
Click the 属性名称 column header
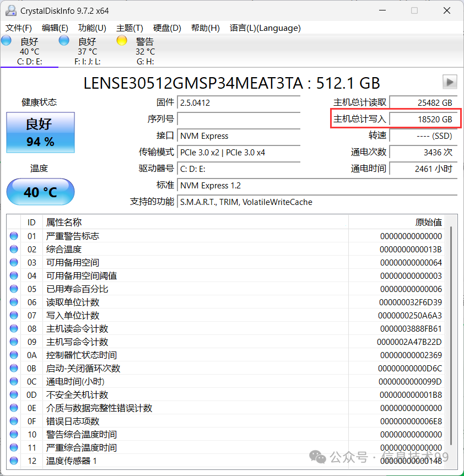click(x=64, y=222)
